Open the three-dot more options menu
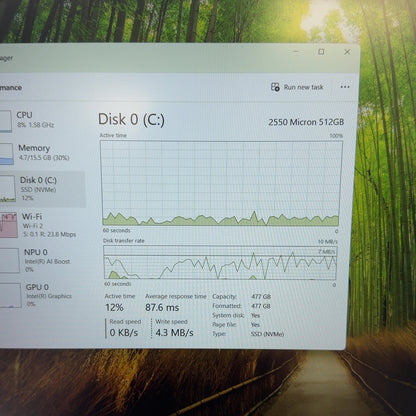Screen dimensions: 416x416 [x=345, y=87]
